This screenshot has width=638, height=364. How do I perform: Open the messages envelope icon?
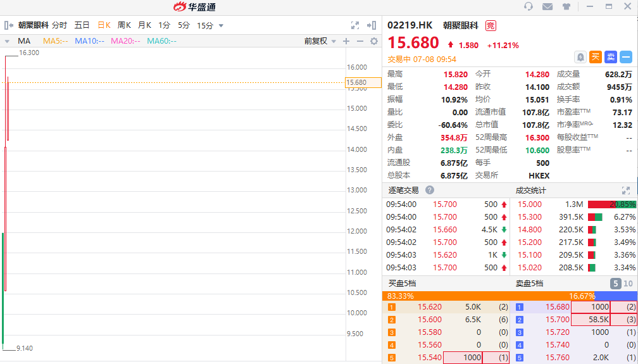coord(547,7)
